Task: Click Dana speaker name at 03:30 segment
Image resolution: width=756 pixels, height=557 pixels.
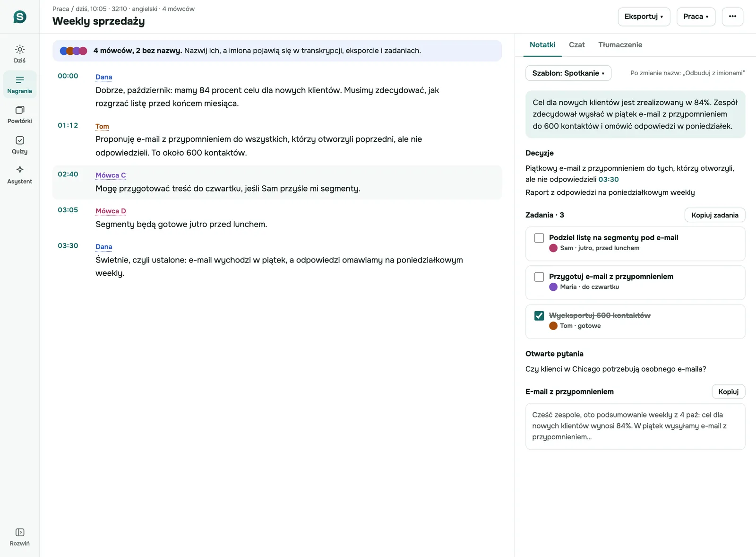Action: (104, 247)
